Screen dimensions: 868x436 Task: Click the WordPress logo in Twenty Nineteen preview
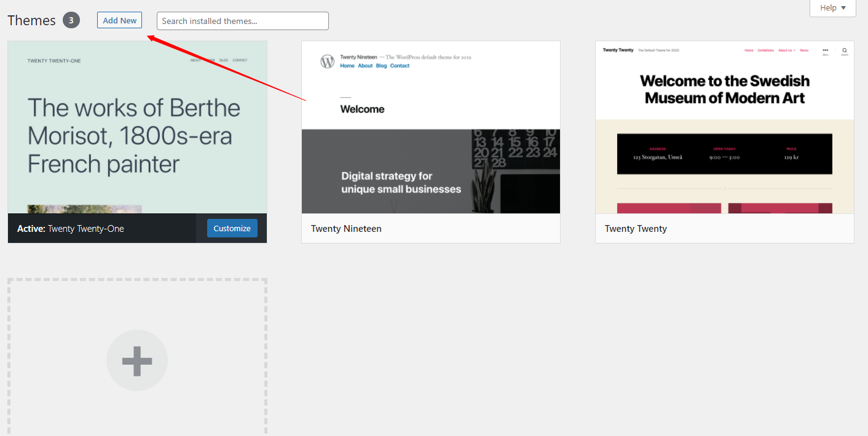pyautogui.click(x=328, y=61)
